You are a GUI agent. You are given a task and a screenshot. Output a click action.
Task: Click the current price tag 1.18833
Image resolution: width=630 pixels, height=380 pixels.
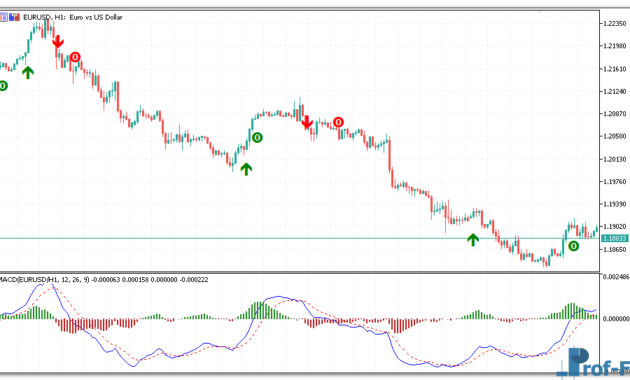coord(615,239)
